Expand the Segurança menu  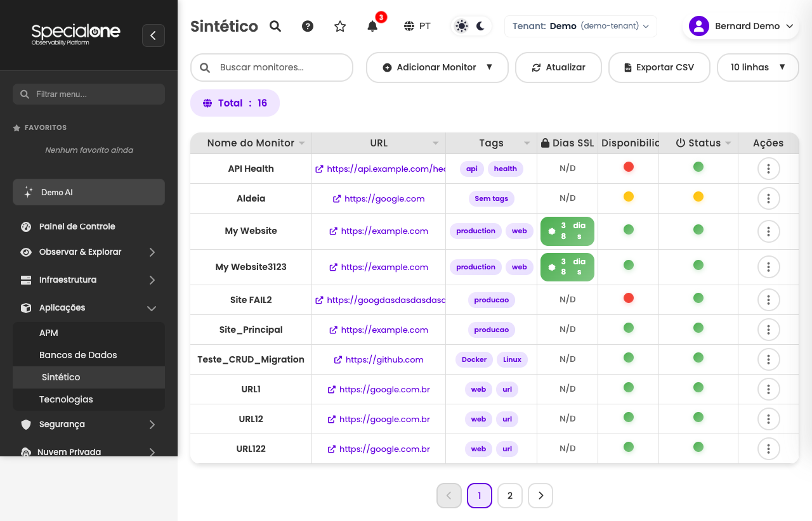(89, 424)
